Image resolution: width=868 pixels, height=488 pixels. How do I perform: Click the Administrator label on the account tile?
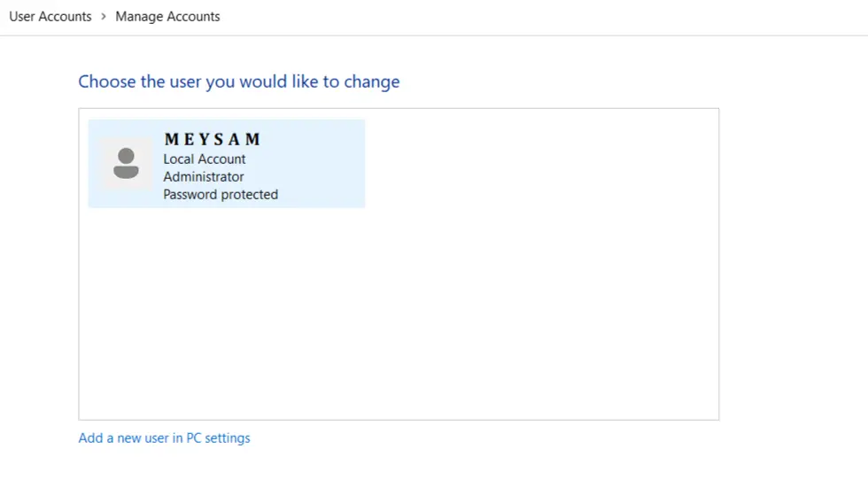[204, 177]
